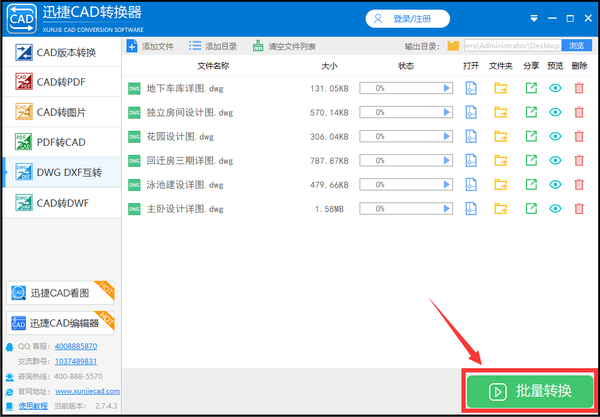Select DWG DXF互转 mode
Image resolution: width=600 pixels, height=417 pixels.
(62, 173)
